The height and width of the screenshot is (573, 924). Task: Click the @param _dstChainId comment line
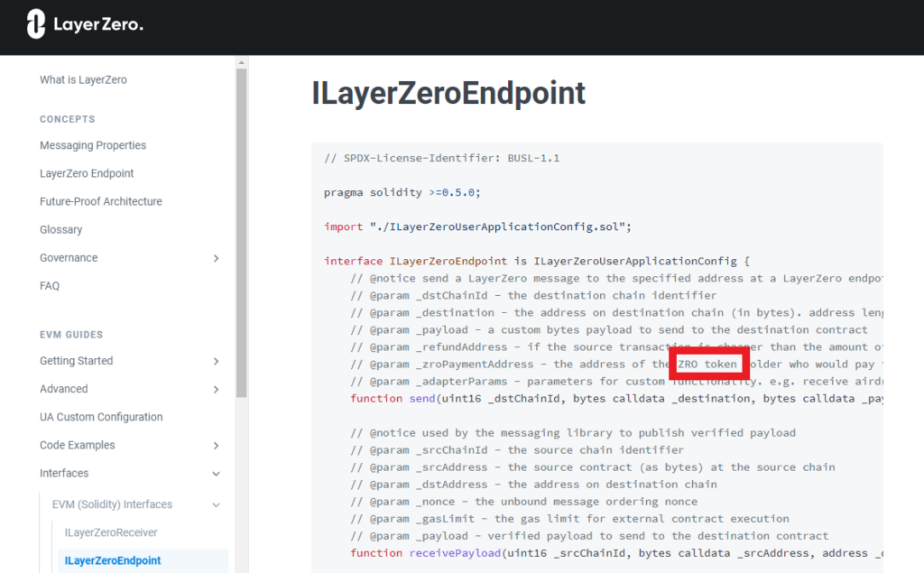click(533, 295)
